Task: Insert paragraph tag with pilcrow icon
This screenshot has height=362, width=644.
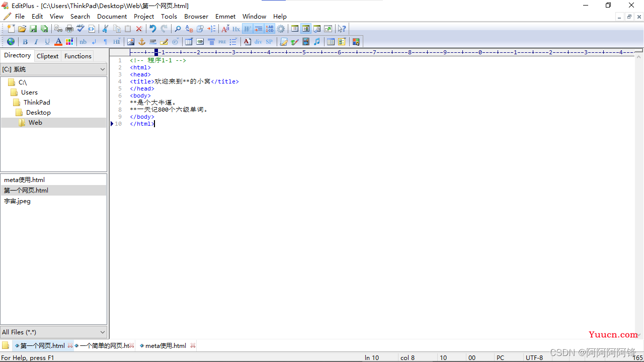Action: [105, 42]
